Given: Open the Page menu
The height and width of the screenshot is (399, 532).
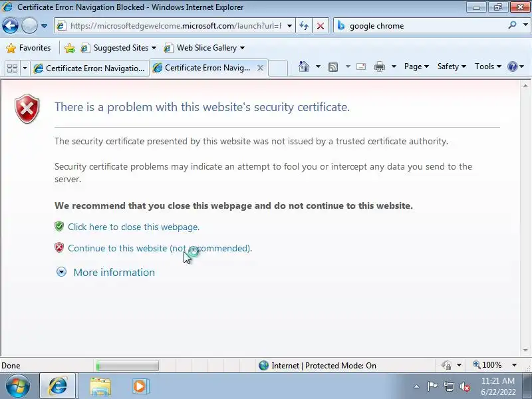Looking at the screenshot, I should click(x=416, y=66).
